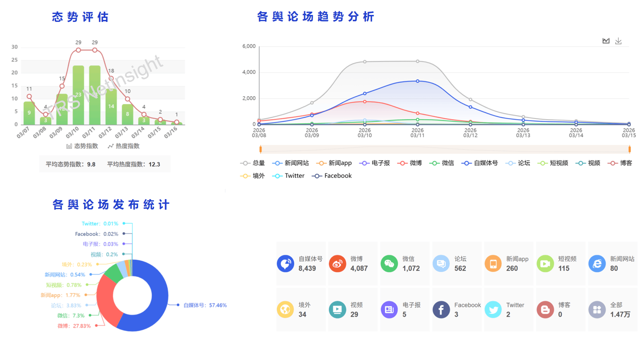
Task: Click the chart type switch icon
Action: point(606,41)
